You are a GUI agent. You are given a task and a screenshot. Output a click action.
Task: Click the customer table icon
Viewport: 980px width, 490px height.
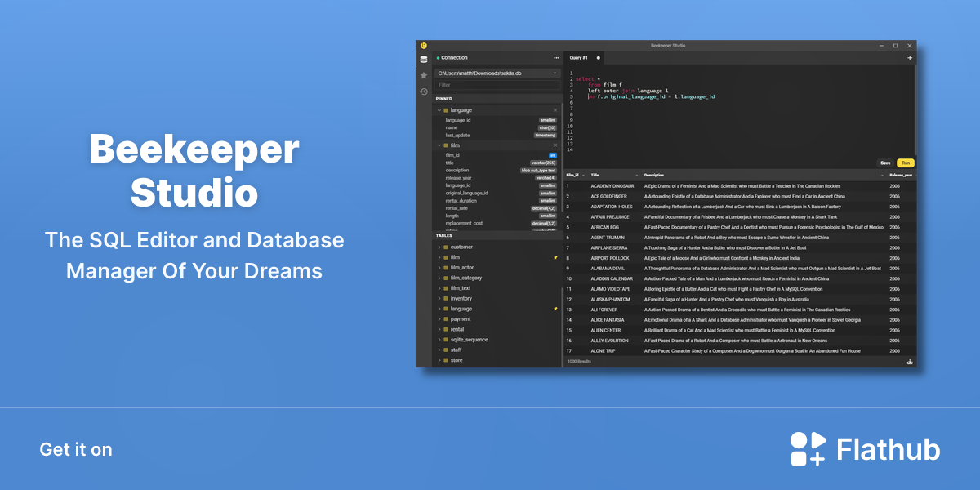(x=446, y=247)
